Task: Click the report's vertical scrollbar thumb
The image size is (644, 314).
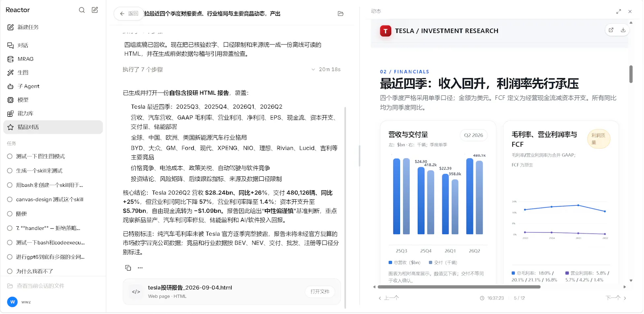Action: (631, 74)
